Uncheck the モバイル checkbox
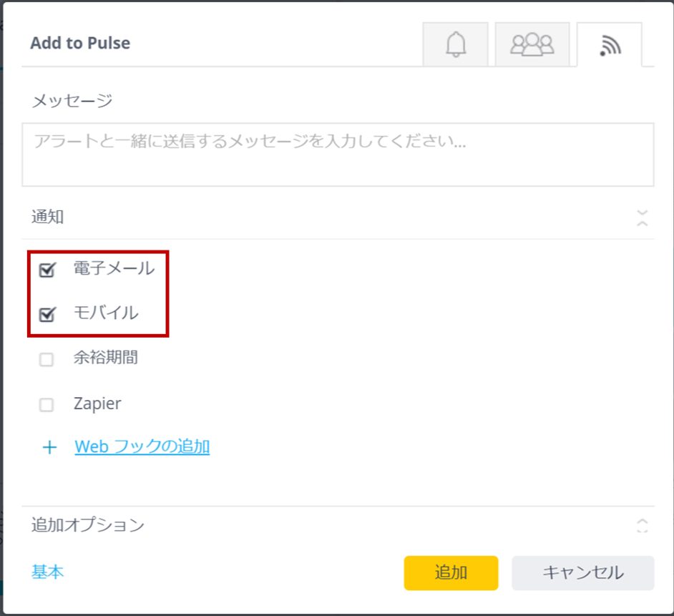The width and height of the screenshot is (674, 616). [47, 315]
